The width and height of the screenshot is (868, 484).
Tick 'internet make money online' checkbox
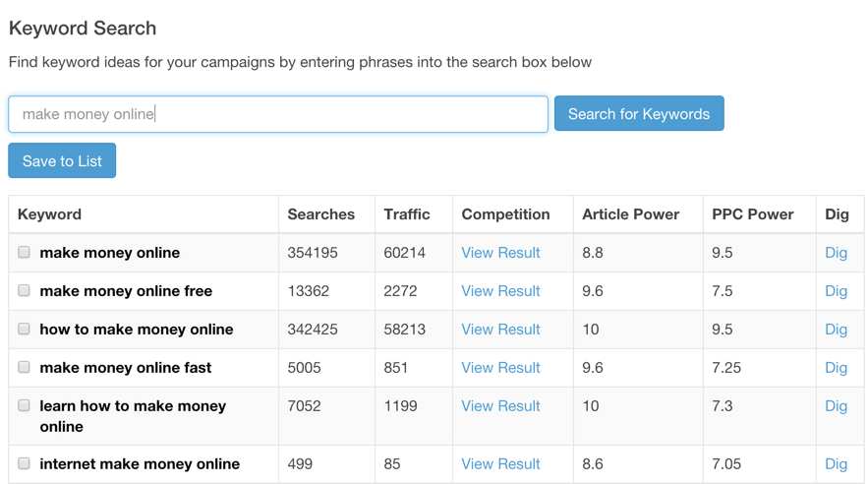click(x=24, y=463)
